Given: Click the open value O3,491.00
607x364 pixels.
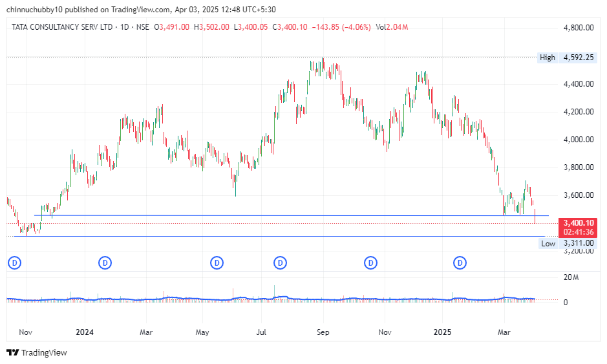Looking at the screenshot, I should coord(172,27).
